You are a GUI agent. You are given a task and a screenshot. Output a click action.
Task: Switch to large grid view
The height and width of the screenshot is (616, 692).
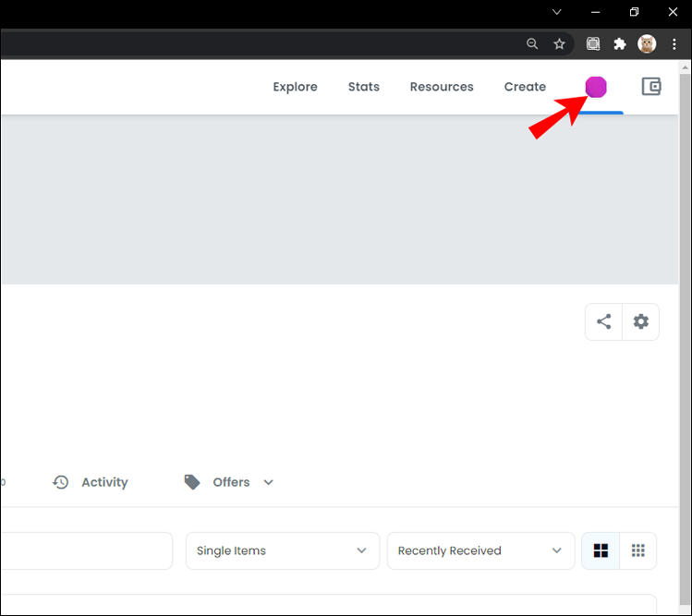click(601, 550)
